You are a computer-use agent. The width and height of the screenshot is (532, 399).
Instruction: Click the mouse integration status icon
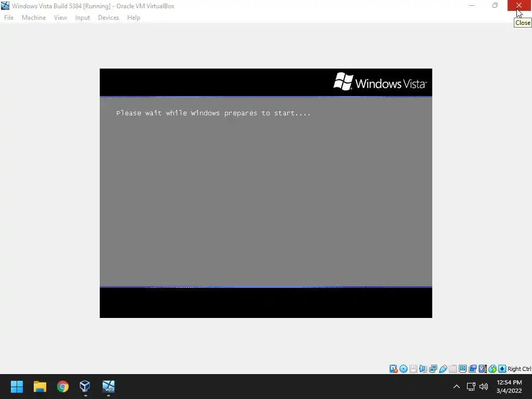click(493, 369)
